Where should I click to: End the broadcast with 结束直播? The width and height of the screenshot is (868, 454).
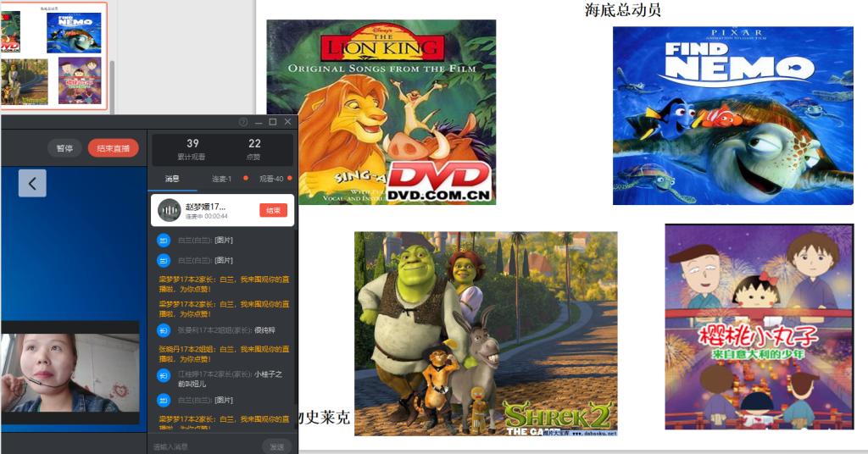(x=113, y=148)
